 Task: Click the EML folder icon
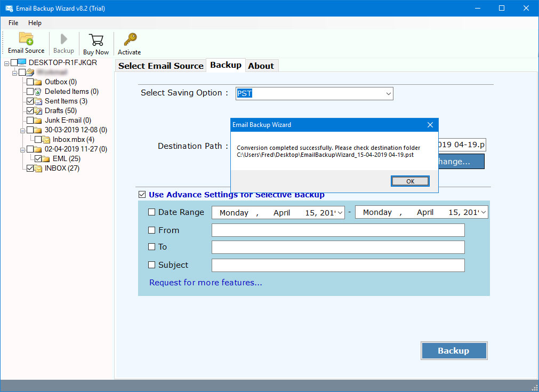[46, 159]
